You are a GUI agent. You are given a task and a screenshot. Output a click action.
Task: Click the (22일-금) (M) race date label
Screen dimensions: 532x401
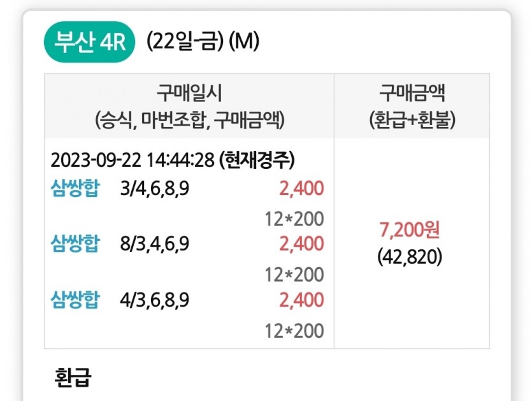tap(203, 41)
